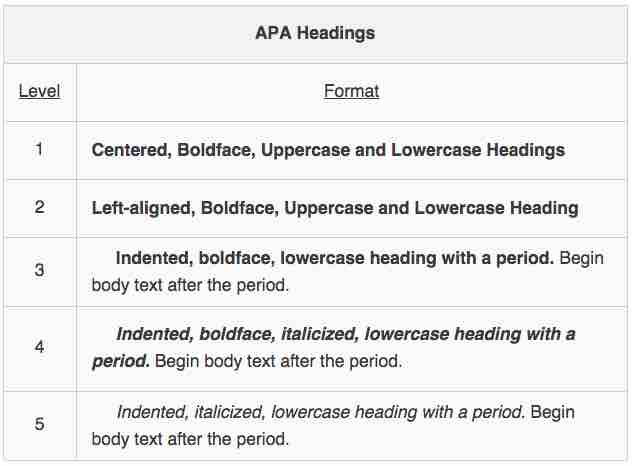Click the APA Headings table title

[315, 33]
